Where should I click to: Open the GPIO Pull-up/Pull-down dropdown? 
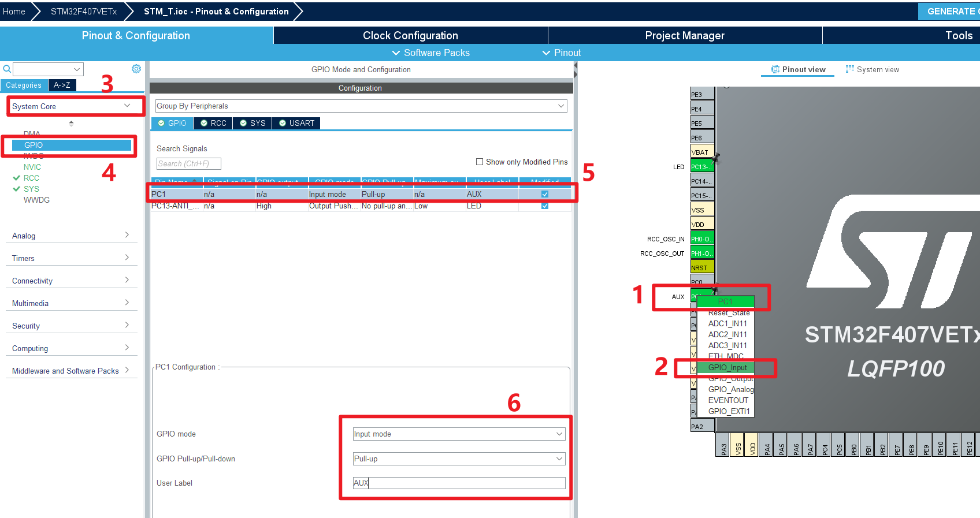[459, 459]
